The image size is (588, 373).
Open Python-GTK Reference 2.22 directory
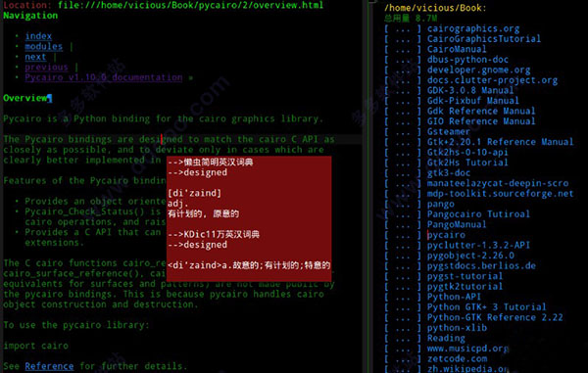pyautogui.click(x=495, y=317)
